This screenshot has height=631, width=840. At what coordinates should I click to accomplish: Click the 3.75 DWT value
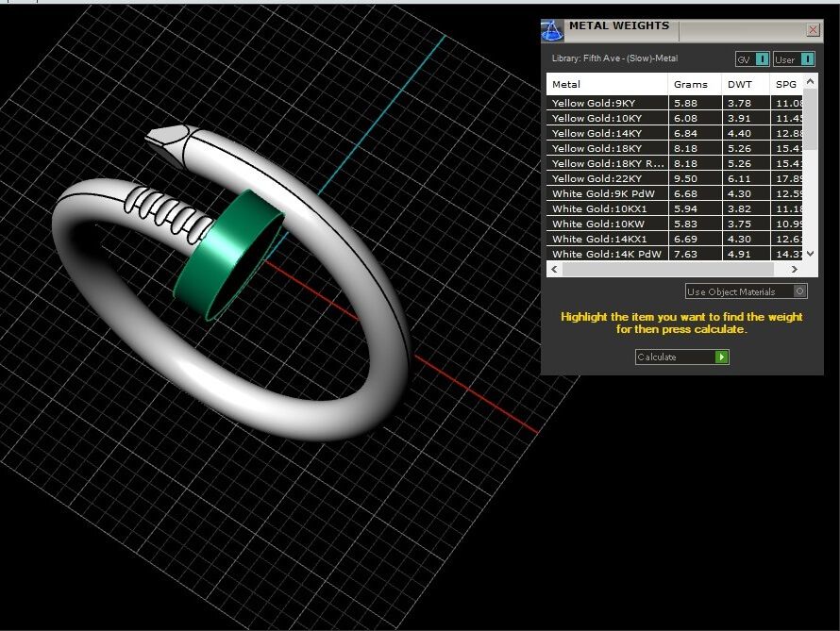[x=739, y=224]
